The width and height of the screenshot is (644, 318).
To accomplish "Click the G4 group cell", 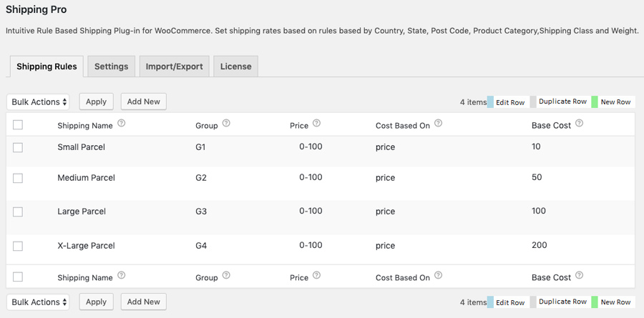I will 201,245.
